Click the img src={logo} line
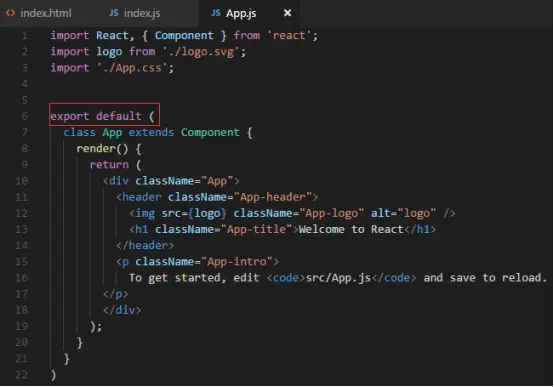Viewport: 554px width, 387px height. [292, 213]
